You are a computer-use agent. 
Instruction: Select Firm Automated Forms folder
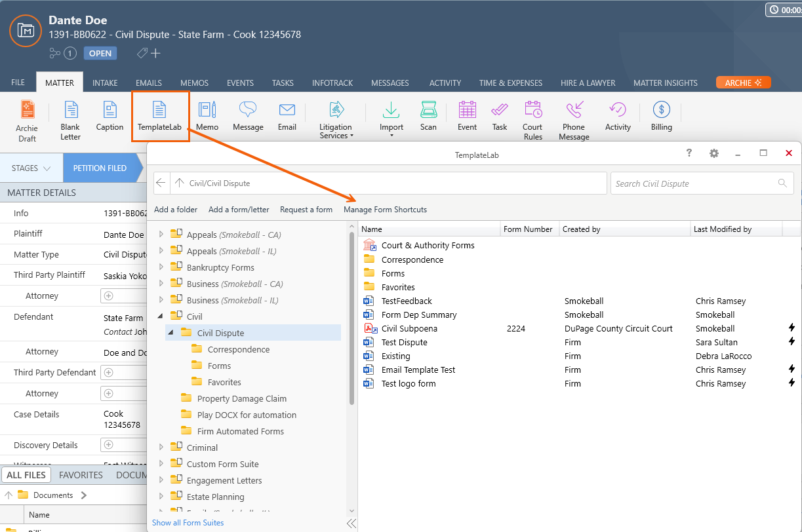[241, 431]
